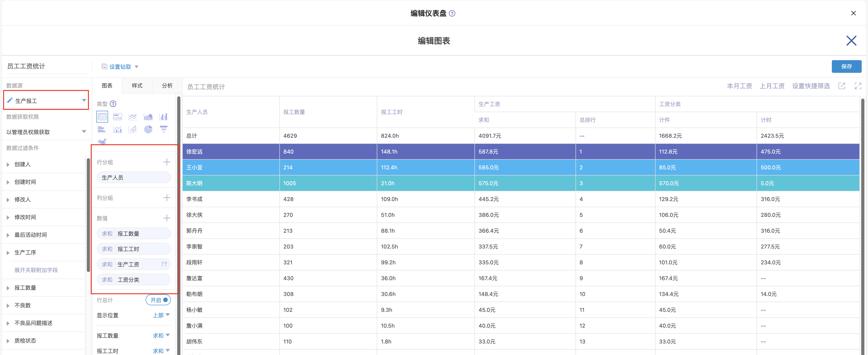Switch to the 分析 tab
This screenshot has height=355, width=868.
[x=167, y=86]
